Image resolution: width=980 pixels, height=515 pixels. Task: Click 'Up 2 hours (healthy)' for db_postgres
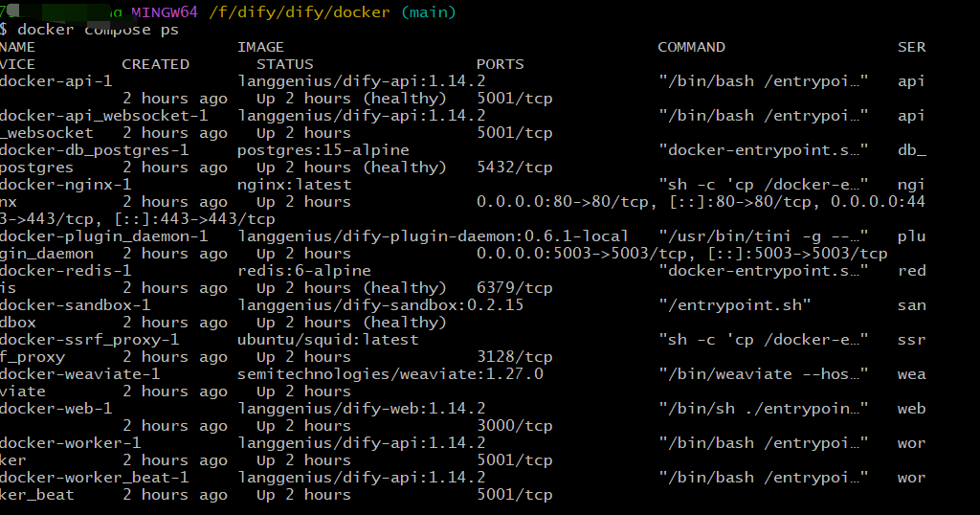(x=351, y=168)
